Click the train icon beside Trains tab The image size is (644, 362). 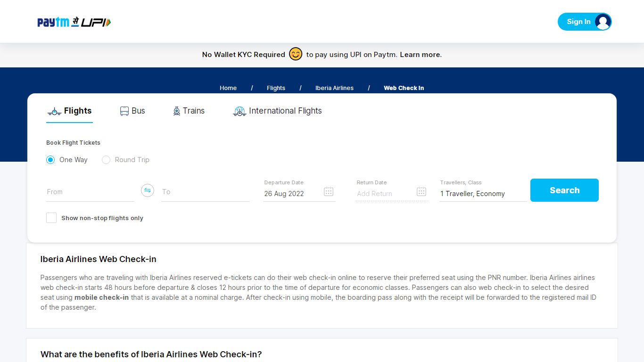coord(177,111)
